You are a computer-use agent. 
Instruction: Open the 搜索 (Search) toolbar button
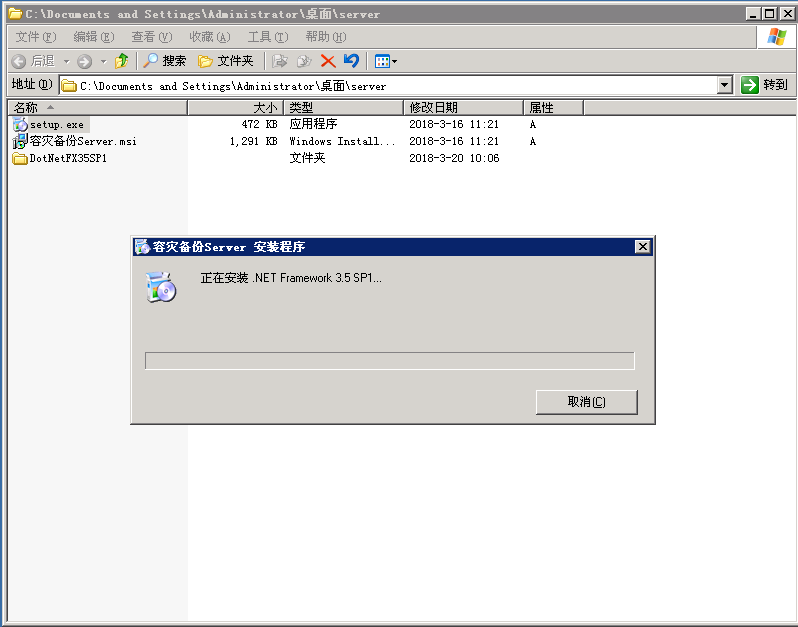tap(165, 61)
